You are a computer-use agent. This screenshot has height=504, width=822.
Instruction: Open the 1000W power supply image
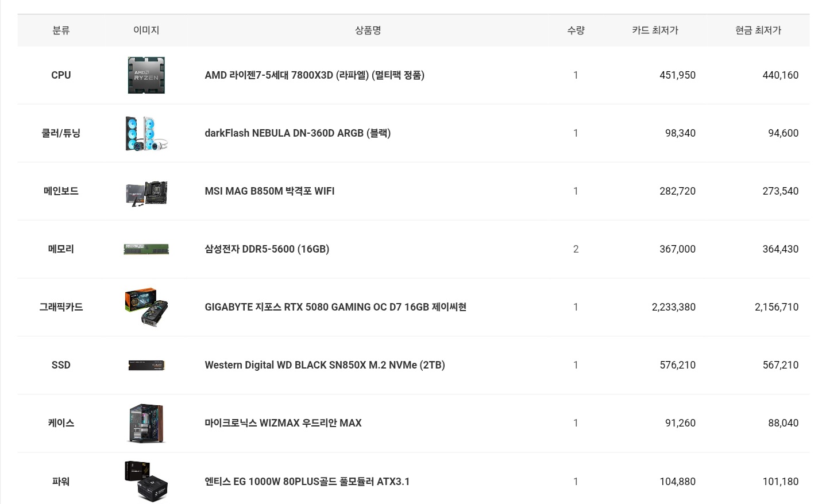click(146, 481)
